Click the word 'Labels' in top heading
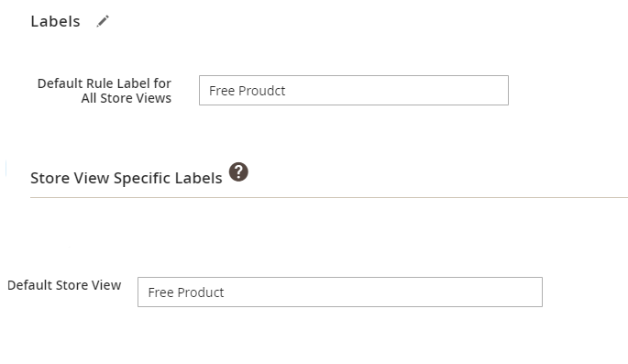 point(55,21)
